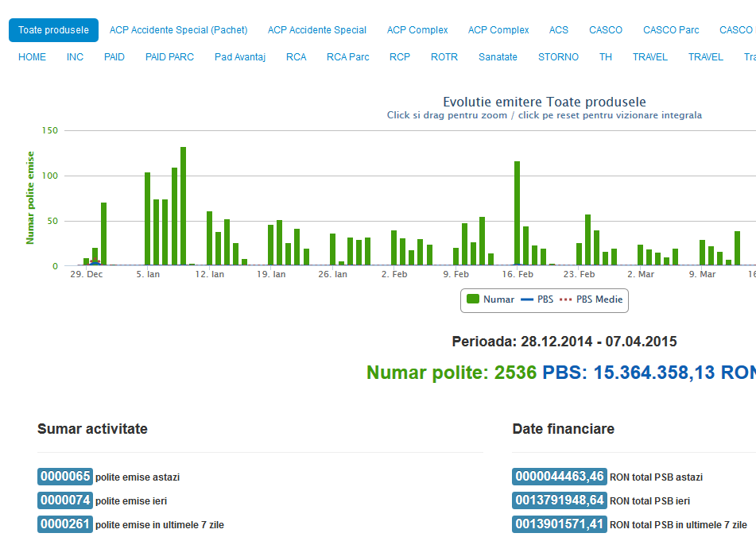Open the CASCO Parc tab
Screen dimensions: 756x537
click(x=671, y=30)
